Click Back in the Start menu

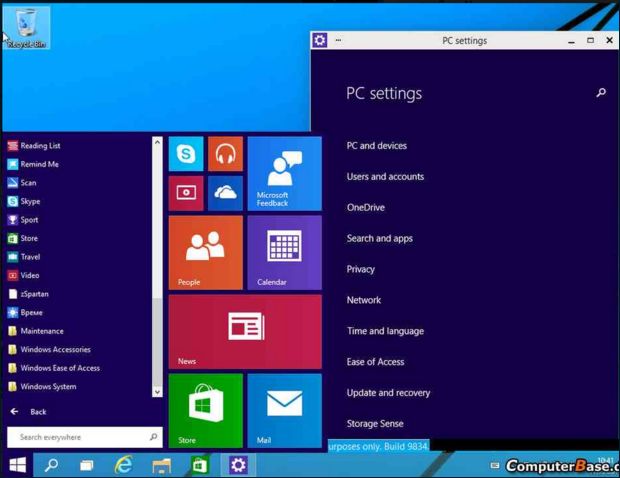click(28, 412)
